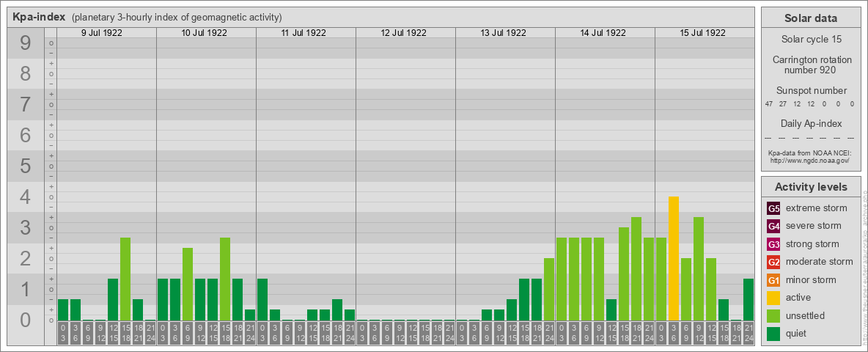
Task: Click the '0 3' hour label under 9 Jul
Action: click(x=62, y=333)
